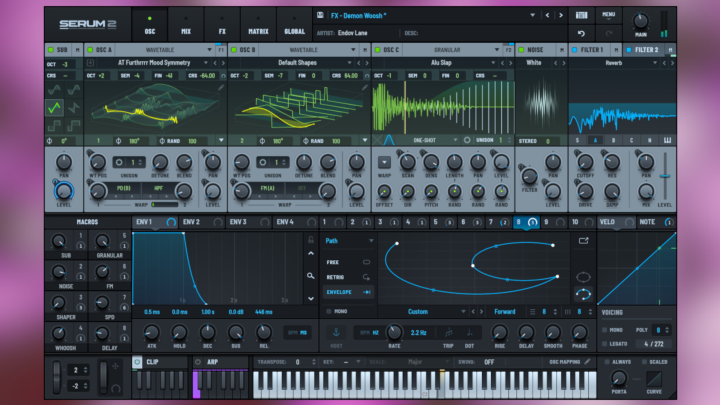Open the OSC A WAVETABLE type dropdown
Image resolution: width=720 pixels, height=405 pixels.
coord(209,50)
